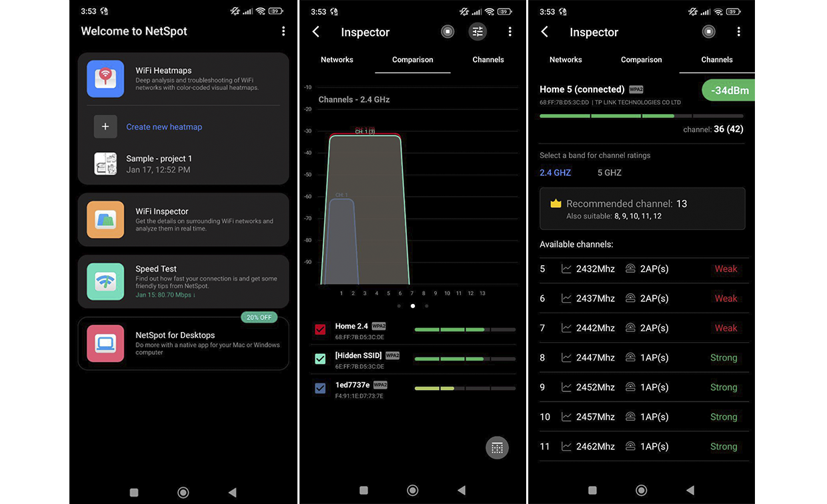Deselect the [Hidden SSID] network checkbox

(319, 358)
